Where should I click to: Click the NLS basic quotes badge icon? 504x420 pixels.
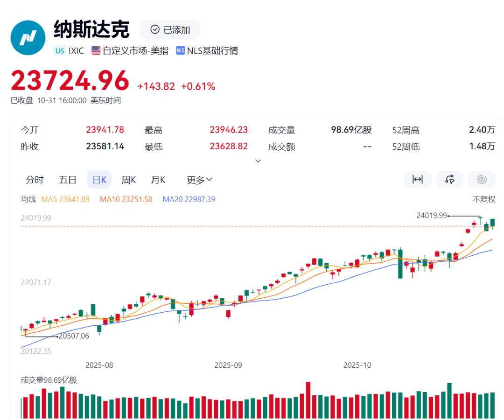click(181, 51)
